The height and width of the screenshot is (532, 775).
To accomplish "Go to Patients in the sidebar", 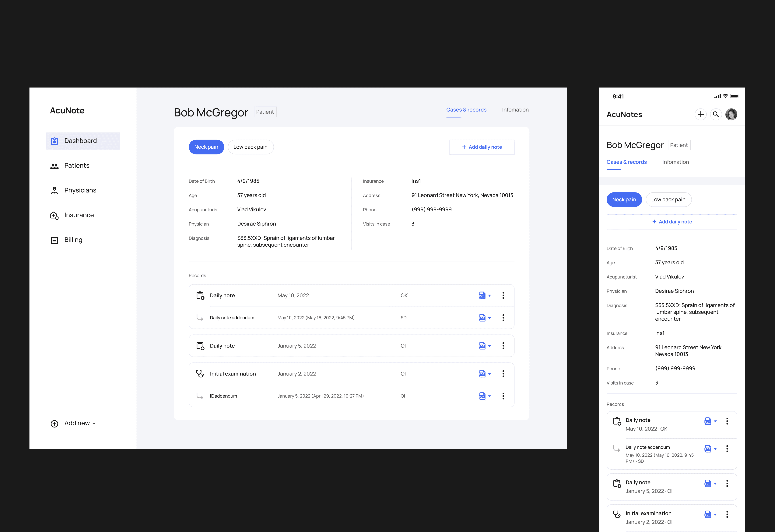I will pyautogui.click(x=77, y=166).
